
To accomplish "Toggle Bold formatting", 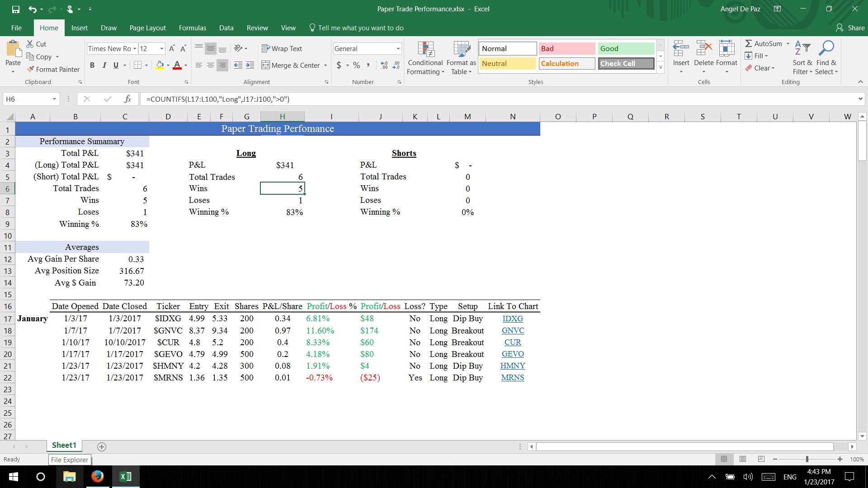I will point(92,65).
